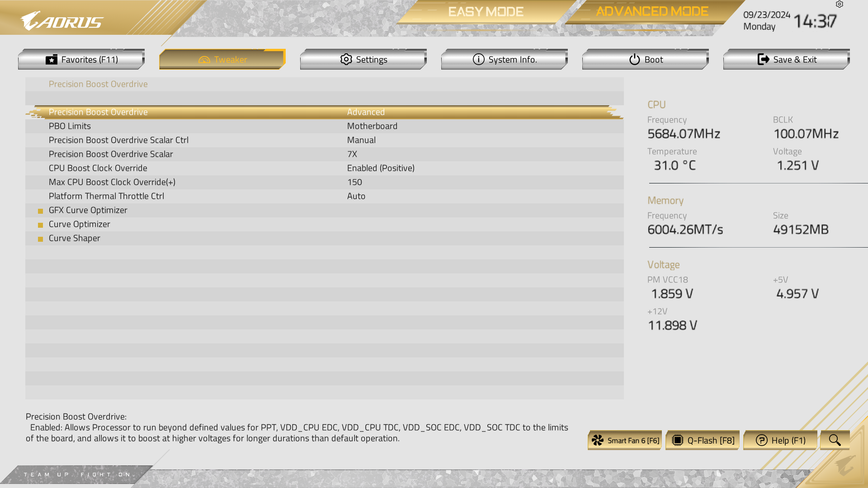Open the Save & Exit tab label
The height and width of the screenshot is (488, 868).
(x=795, y=60)
